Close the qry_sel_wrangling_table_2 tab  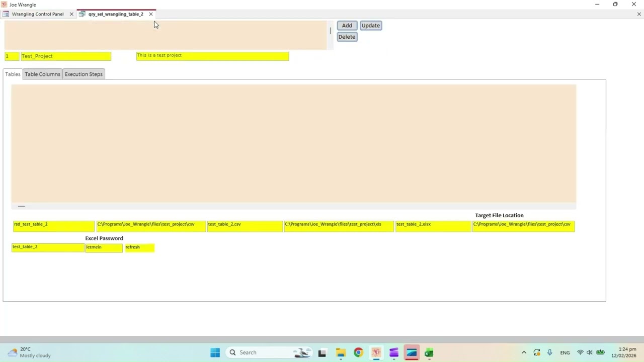[x=150, y=14]
